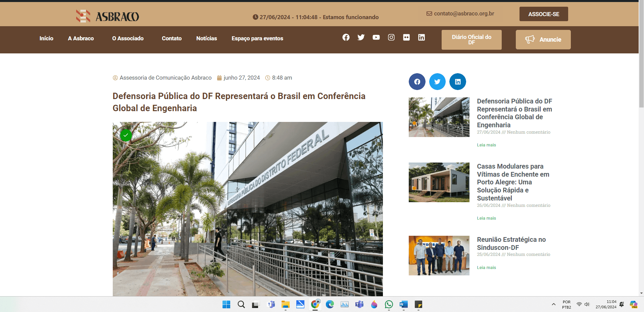The height and width of the screenshot is (312, 644).
Task: Open Microsoft Word from the taskbar
Action: (404, 305)
